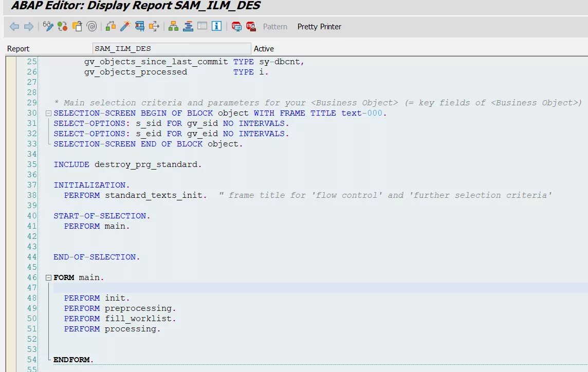Click line number 44 in the margin
Viewport: 588px width, 372px height.
coord(32,257)
